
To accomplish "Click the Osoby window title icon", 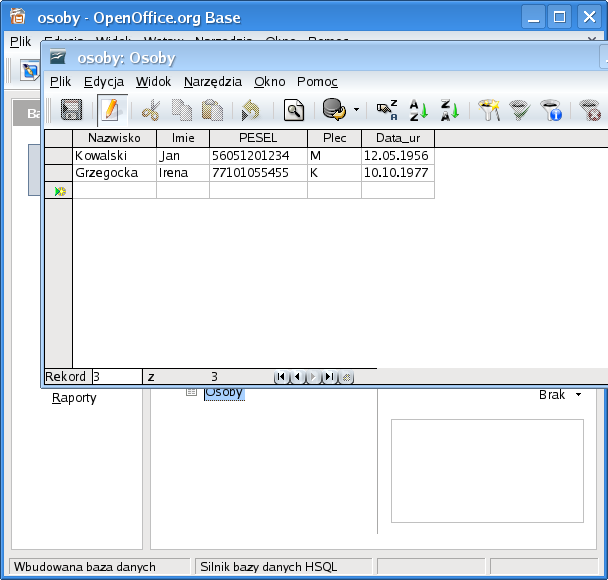I will [58, 57].
